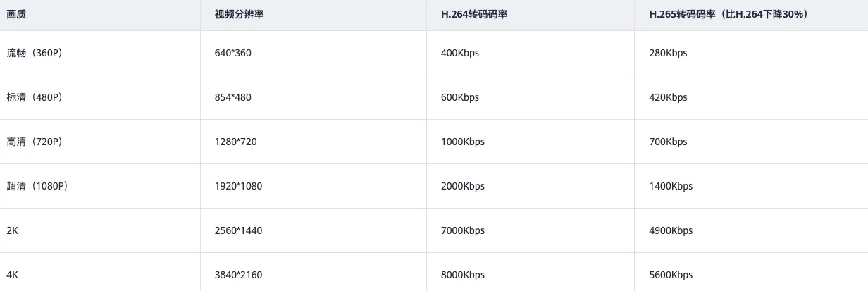Click the H.264转码码率 column header
Image resolution: width=868 pixels, height=291 pixels.
point(474,14)
